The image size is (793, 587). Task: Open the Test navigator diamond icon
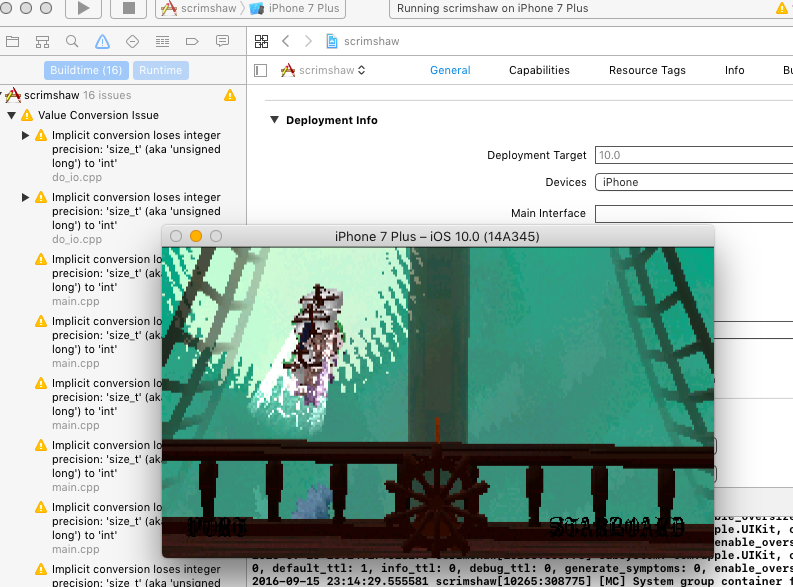(x=133, y=41)
